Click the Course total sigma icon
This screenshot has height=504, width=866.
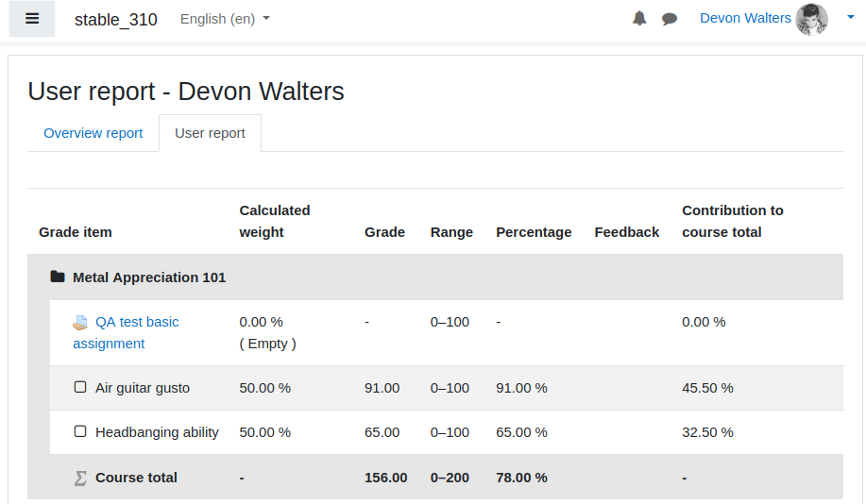click(x=80, y=479)
